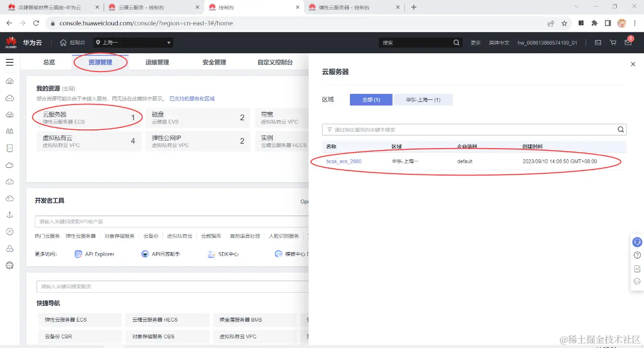644x348 pixels.
Task: Open the help question-mark floating icon
Action: tap(637, 255)
